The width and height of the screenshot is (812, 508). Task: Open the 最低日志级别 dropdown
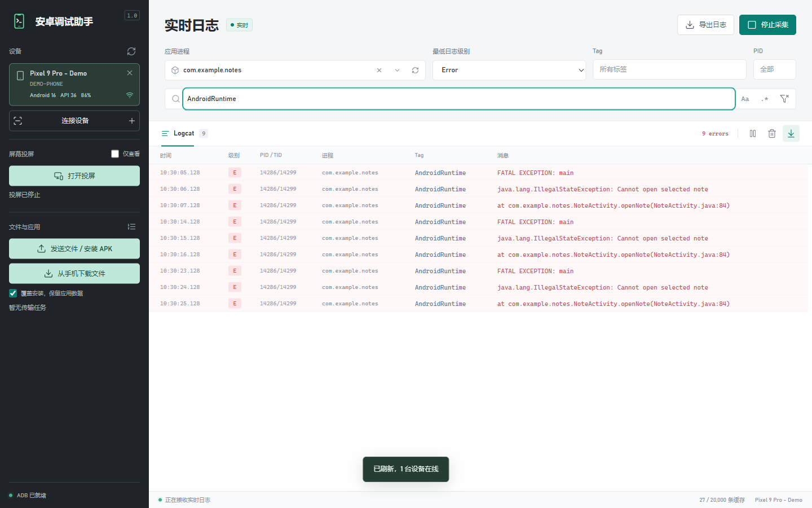click(x=509, y=70)
